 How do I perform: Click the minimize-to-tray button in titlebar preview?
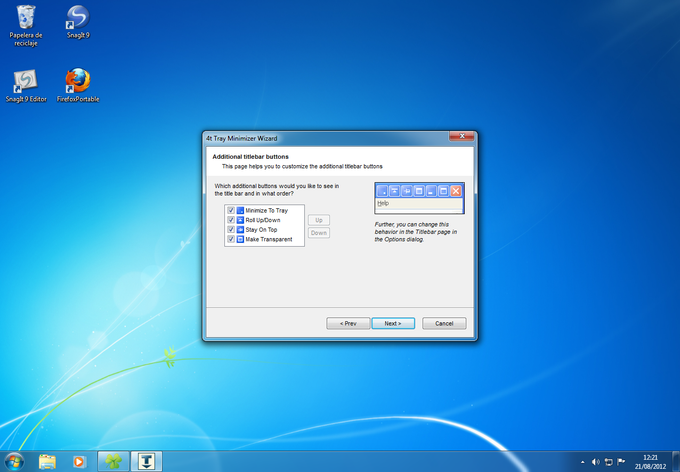[382, 191]
